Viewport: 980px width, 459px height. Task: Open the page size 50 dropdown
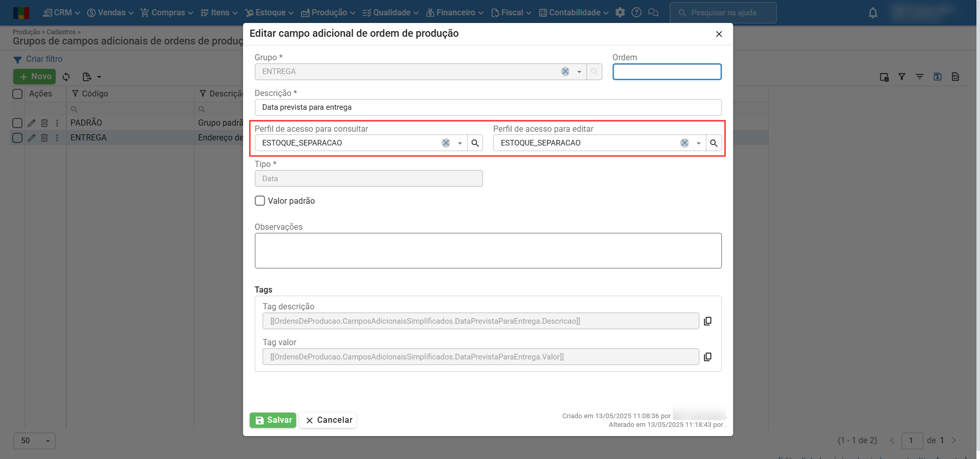(x=34, y=441)
